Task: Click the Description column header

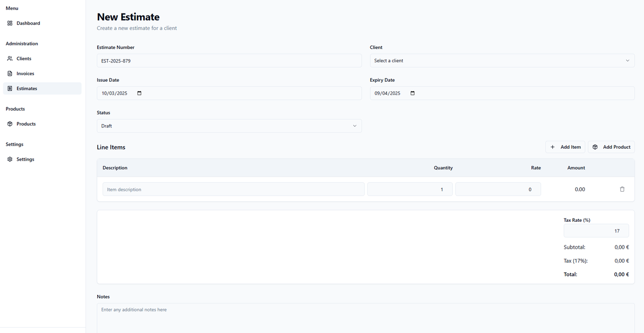Action: (115, 168)
